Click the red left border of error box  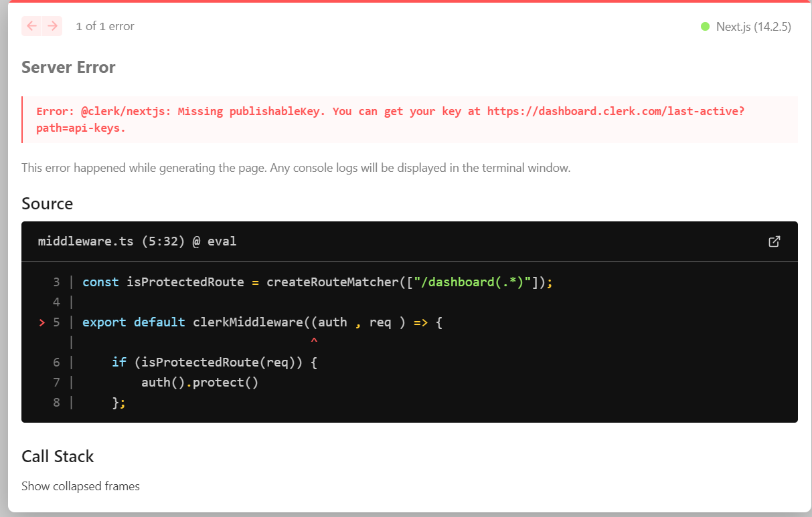tap(23, 119)
